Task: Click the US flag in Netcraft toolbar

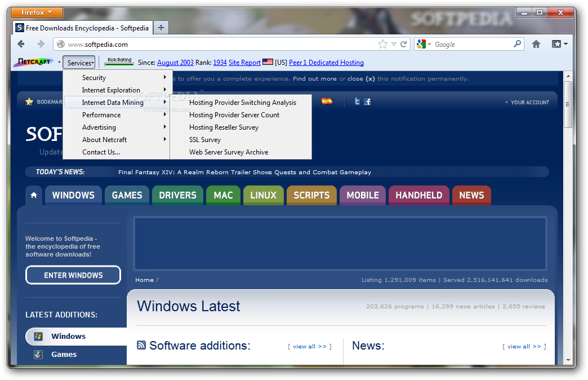Action: click(x=268, y=62)
